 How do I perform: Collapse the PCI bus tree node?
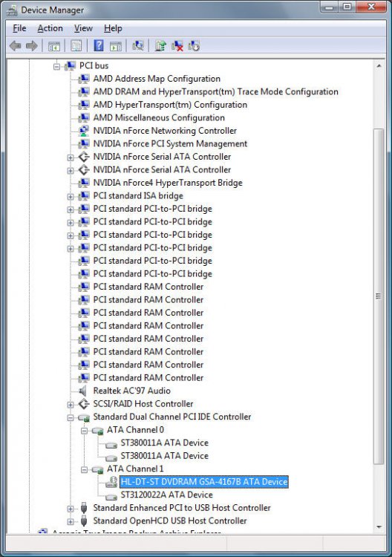tap(57, 66)
